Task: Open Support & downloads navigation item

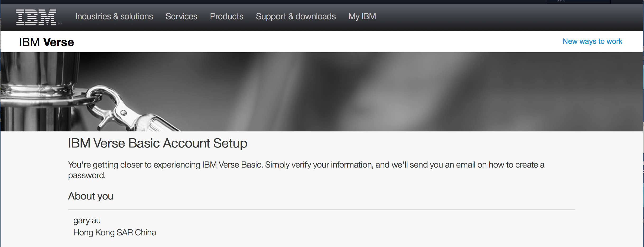Action: pos(296,16)
